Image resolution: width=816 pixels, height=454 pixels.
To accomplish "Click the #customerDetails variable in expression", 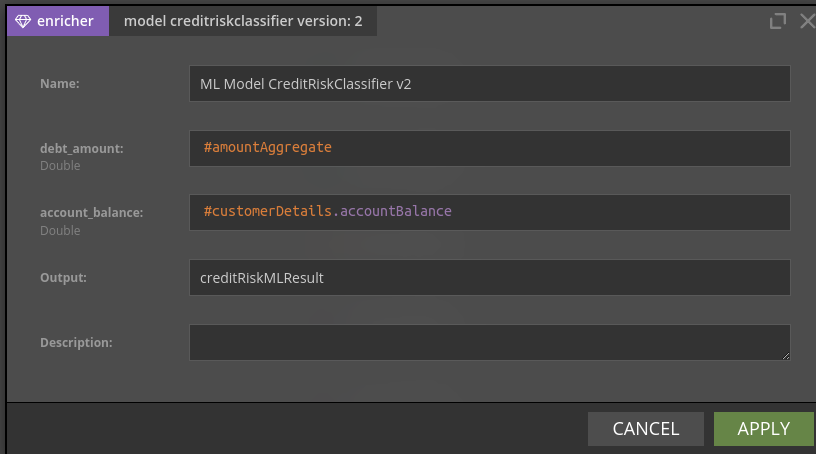I will (267, 211).
